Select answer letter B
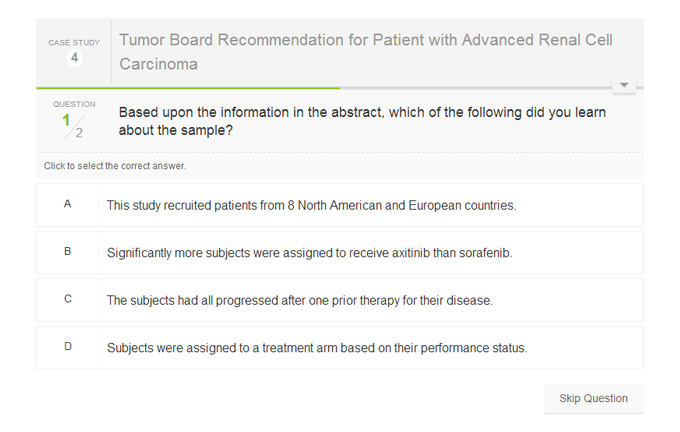This screenshot has height=432, width=680. 68,252
